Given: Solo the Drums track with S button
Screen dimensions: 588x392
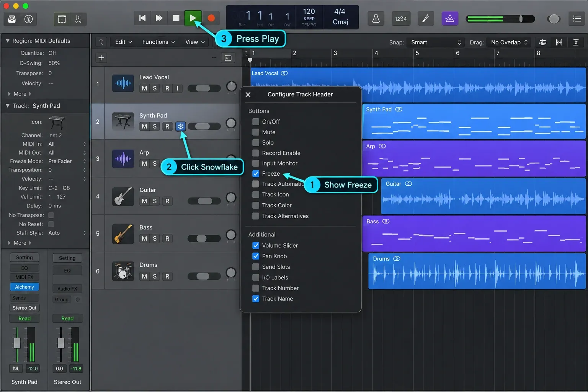Looking at the screenshot, I should coord(155,276).
